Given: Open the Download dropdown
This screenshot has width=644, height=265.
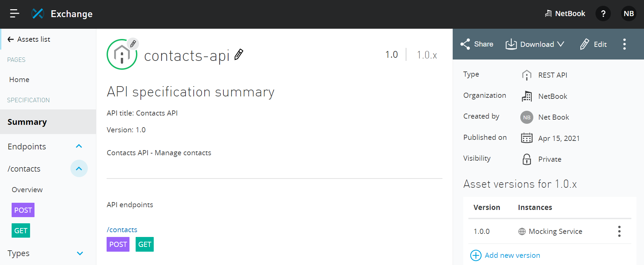Looking at the screenshot, I should pos(534,44).
